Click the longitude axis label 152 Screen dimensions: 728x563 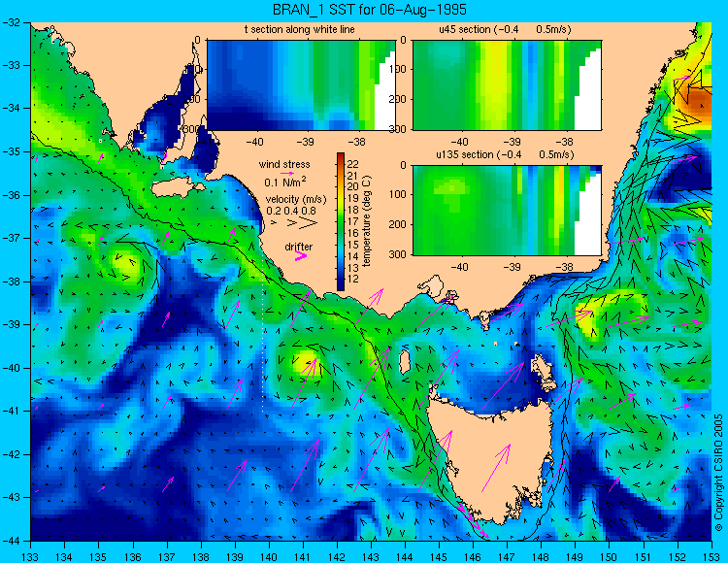(x=678, y=557)
